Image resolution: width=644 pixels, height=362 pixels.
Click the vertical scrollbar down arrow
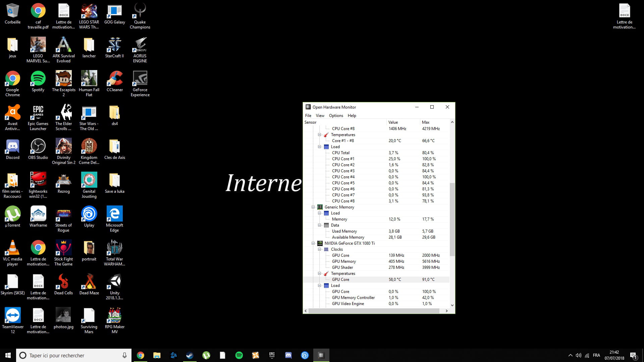(x=452, y=305)
